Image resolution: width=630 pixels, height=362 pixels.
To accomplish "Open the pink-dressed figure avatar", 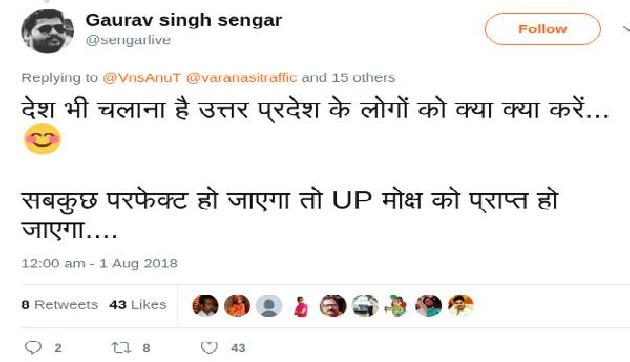I will [301, 306].
